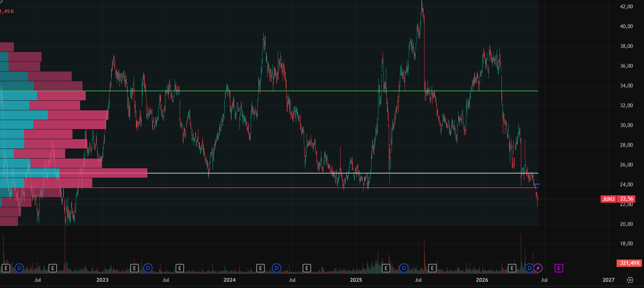This screenshot has width=644, height=288.
Task: Click the 40,00 level on price scale
Action: [x=626, y=26]
